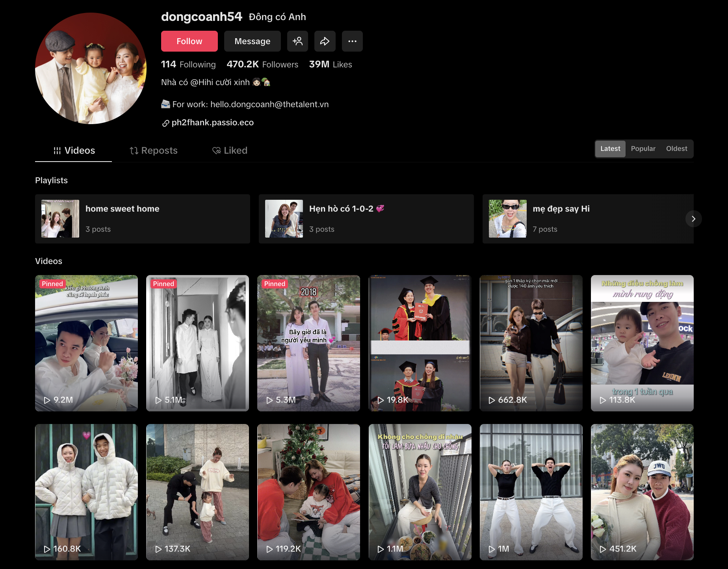
Task: Sort videos by Oldest
Action: pos(676,149)
